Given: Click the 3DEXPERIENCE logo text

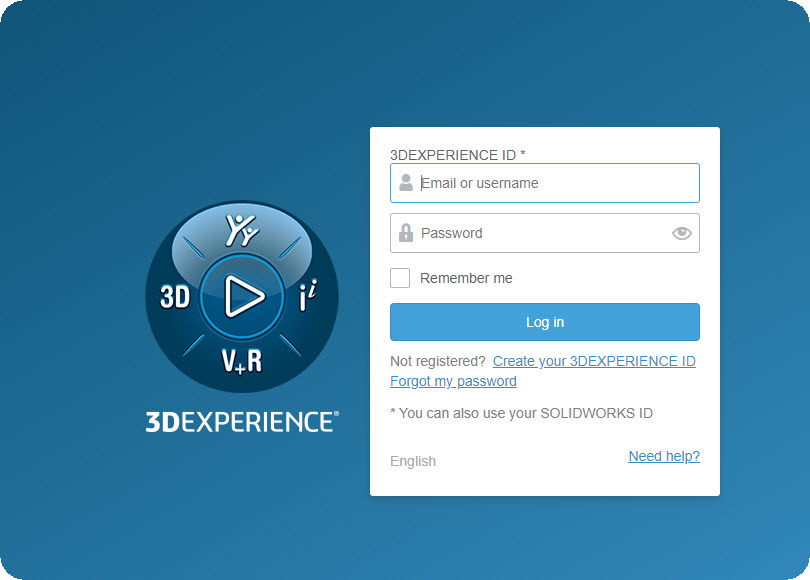Looking at the screenshot, I should pyautogui.click(x=242, y=421).
